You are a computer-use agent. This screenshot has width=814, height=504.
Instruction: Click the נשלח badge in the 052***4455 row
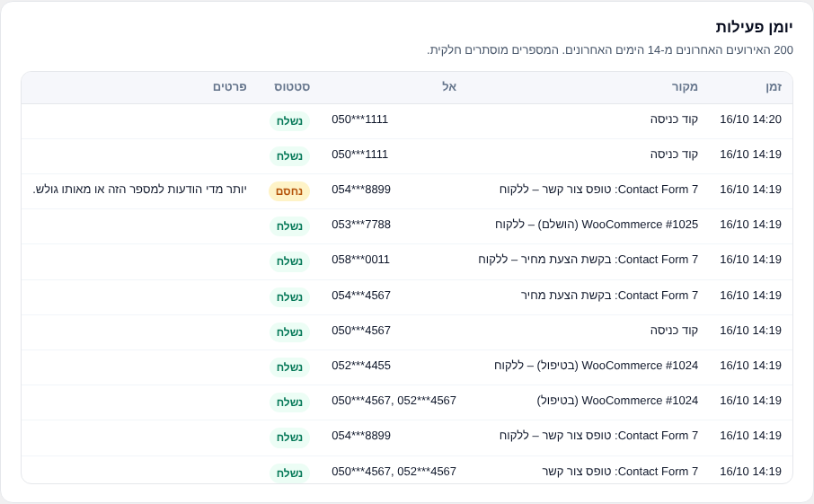[289, 367]
